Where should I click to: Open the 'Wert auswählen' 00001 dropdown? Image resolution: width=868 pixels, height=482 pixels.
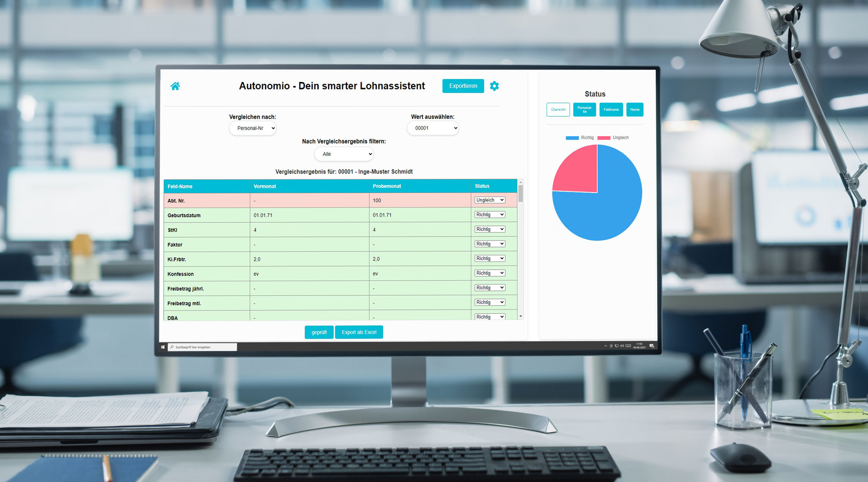[433, 128]
